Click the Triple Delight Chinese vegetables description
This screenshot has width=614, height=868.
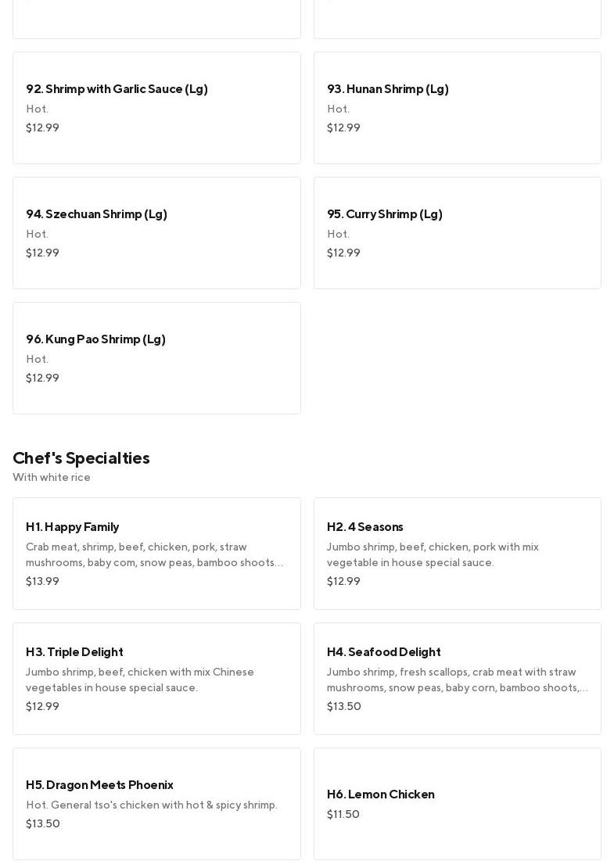point(140,680)
